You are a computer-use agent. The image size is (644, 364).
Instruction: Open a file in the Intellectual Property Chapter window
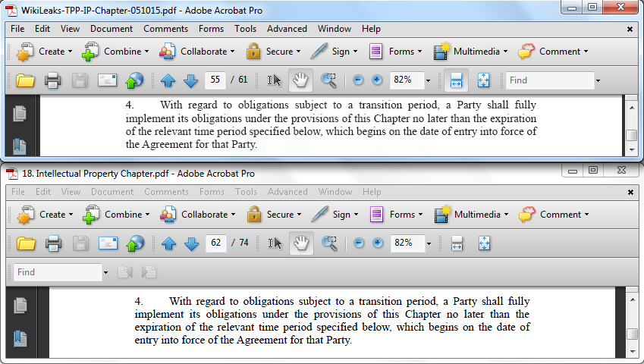point(26,243)
